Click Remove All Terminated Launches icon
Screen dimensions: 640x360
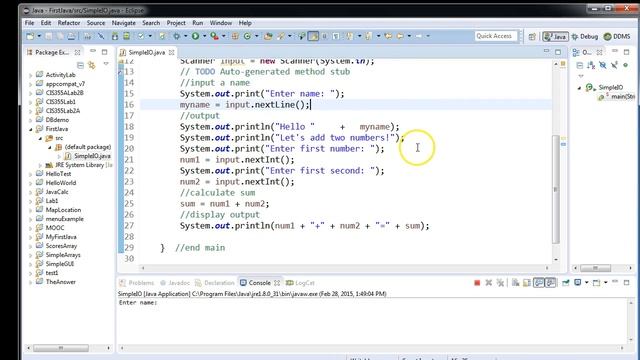tap(500, 282)
